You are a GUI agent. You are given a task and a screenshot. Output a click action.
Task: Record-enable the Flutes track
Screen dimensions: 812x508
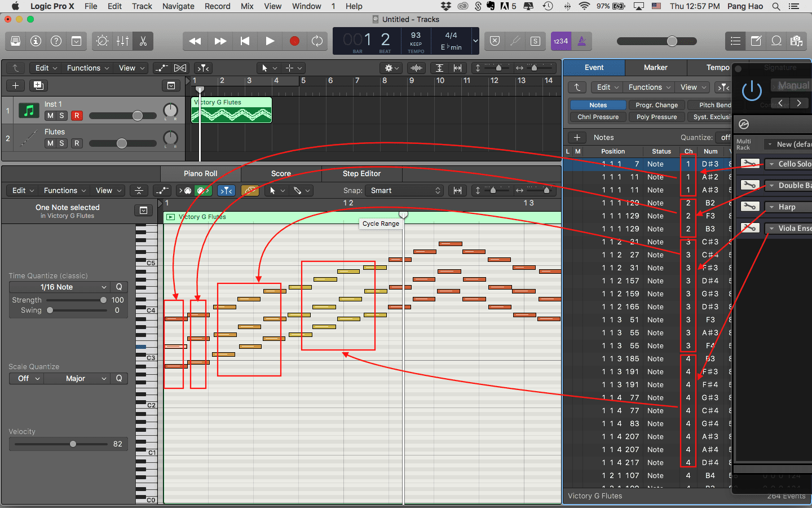(x=77, y=143)
